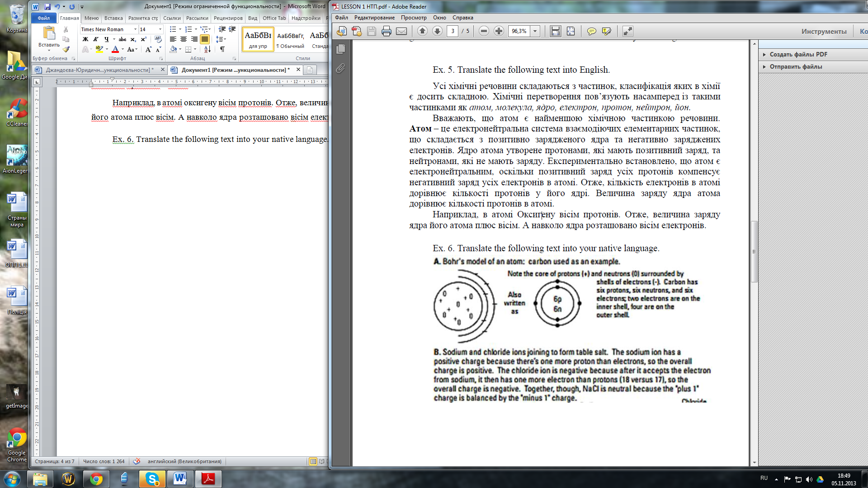Click Страница: 4 из 7 in status bar
868x488 pixels.
pos(55,461)
